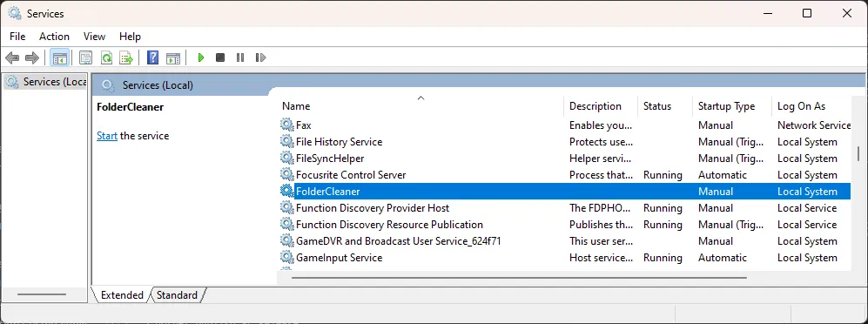The height and width of the screenshot is (324, 868).
Task: Click gear icon of FileSyncHelper row
Action: pos(286,159)
